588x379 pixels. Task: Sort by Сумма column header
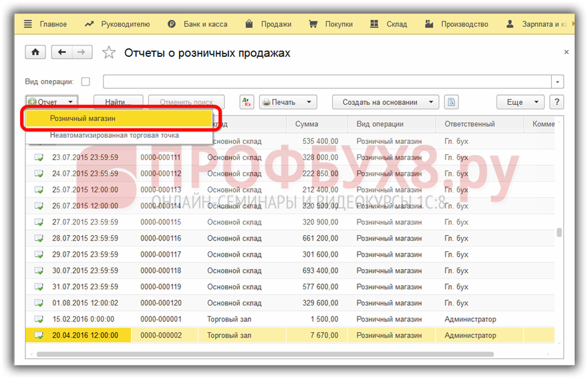click(317, 124)
